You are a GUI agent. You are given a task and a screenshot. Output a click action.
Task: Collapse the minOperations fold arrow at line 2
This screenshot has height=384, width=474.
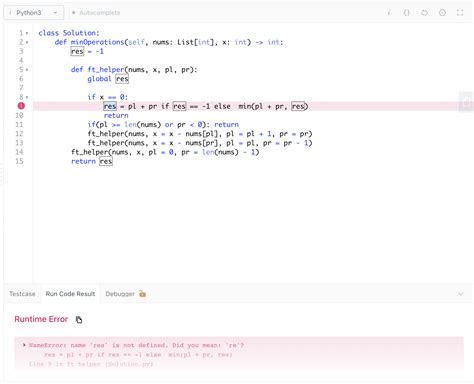(27, 42)
